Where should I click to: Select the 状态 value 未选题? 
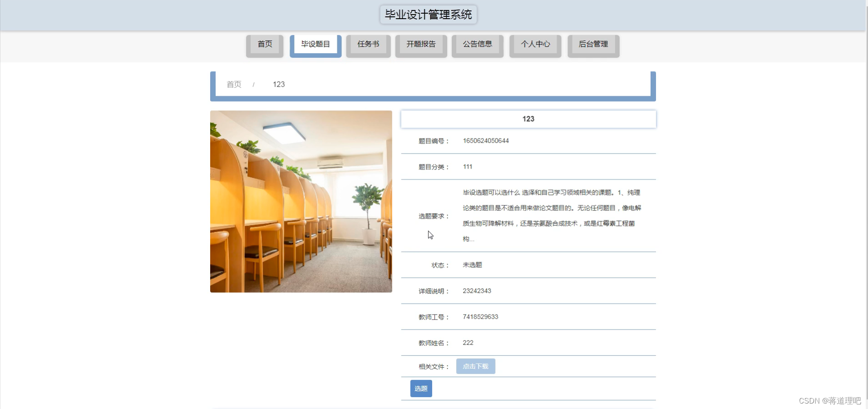(472, 265)
